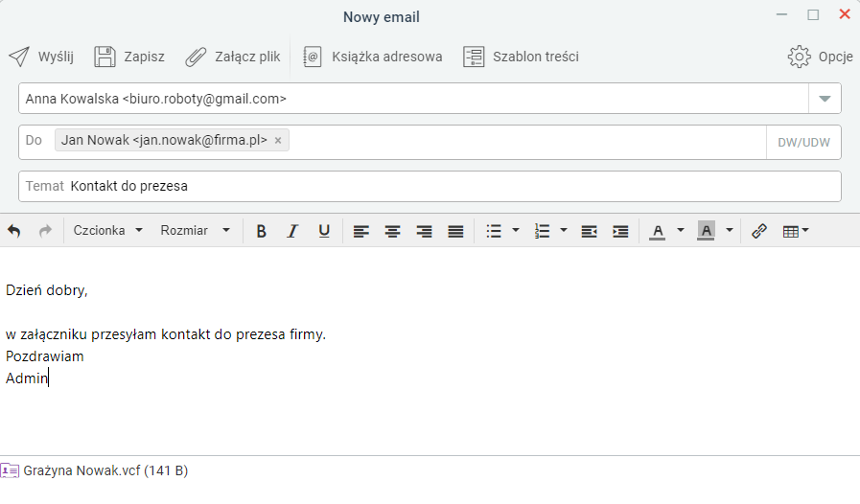Justify text alignment
This screenshot has height=504, width=860.
(x=455, y=232)
